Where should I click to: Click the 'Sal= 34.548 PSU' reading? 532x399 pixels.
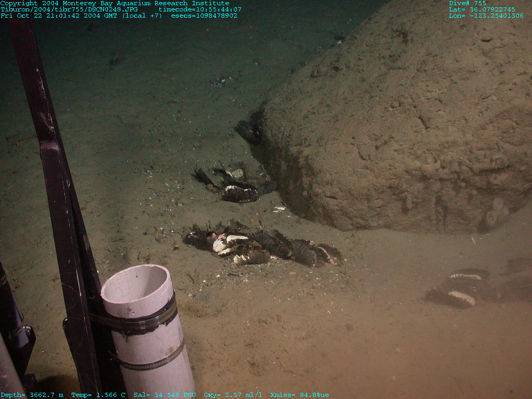[x=165, y=395]
